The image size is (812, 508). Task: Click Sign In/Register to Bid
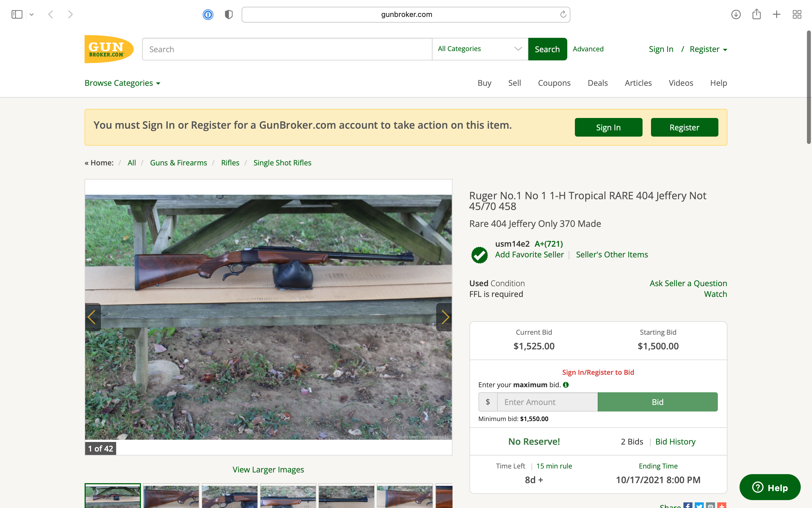(x=598, y=372)
